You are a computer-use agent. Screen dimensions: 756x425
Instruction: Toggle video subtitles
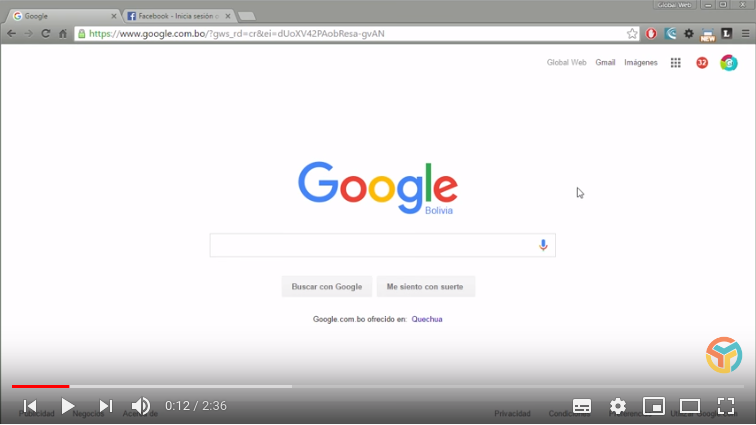coord(581,406)
